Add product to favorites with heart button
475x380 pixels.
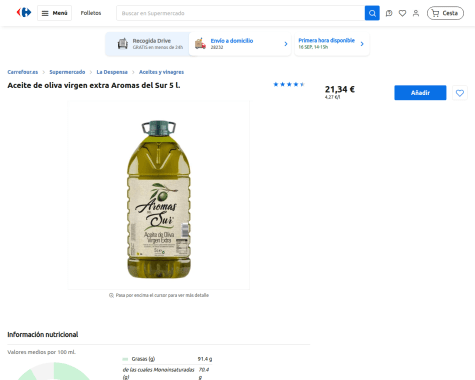(x=460, y=93)
